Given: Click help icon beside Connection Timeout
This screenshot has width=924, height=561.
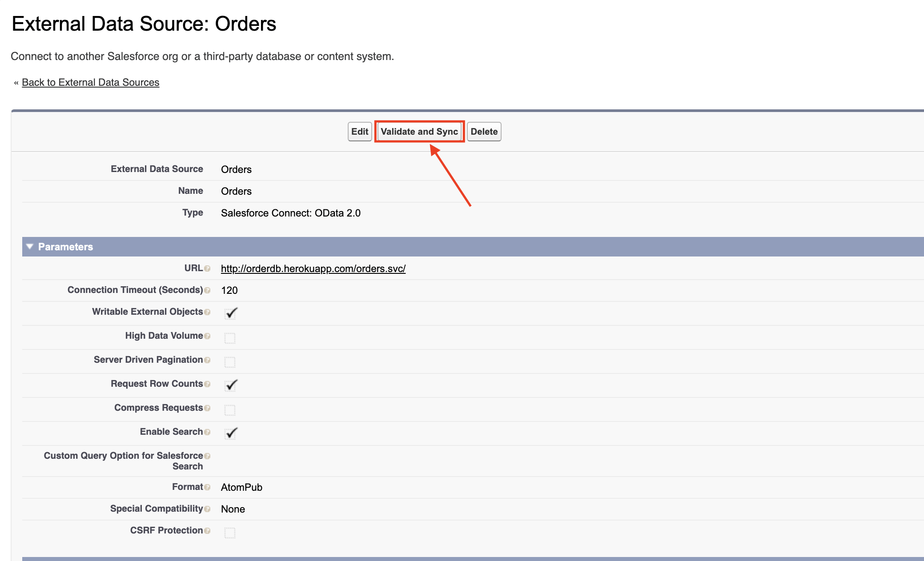Looking at the screenshot, I should 207,291.
